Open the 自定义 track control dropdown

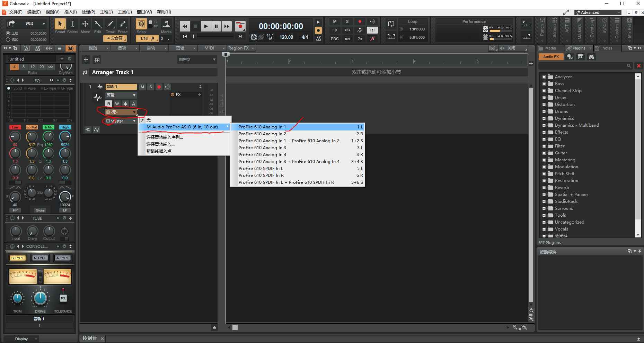click(x=197, y=60)
